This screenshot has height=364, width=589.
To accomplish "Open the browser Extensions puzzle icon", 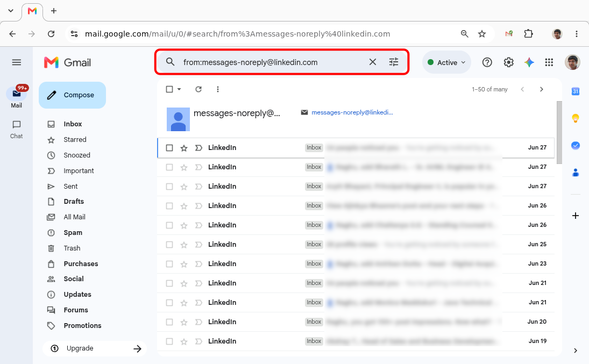I will [528, 34].
